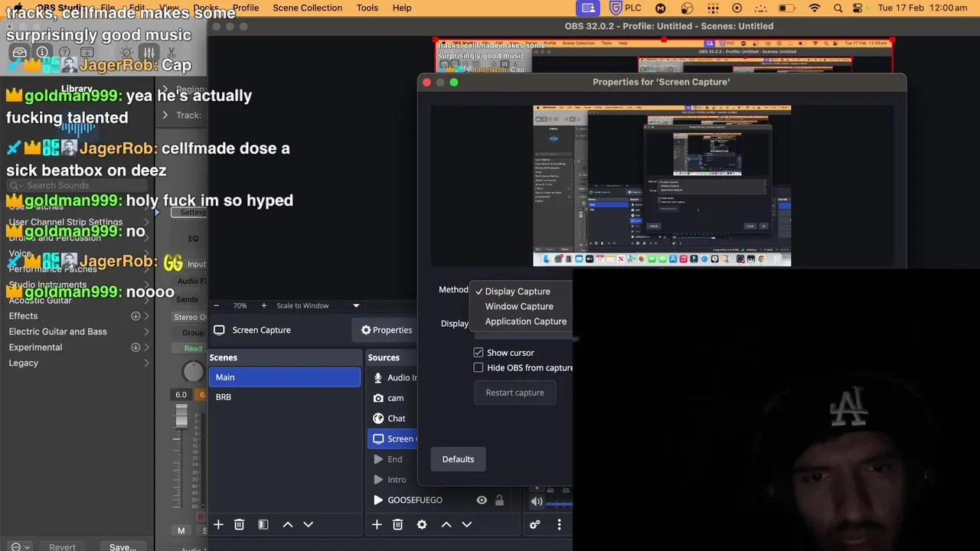Screen dimensions: 980x551
Task: Open Scene Collection menu
Action: (307, 8)
